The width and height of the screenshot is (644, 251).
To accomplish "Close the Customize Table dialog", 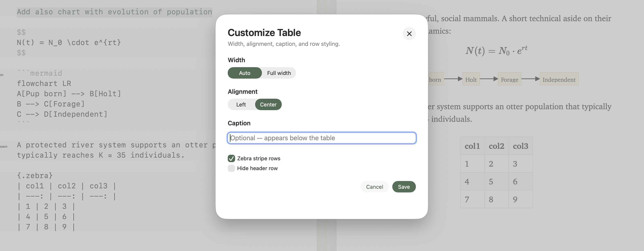I will pyautogui.click(x=409, y=34).
